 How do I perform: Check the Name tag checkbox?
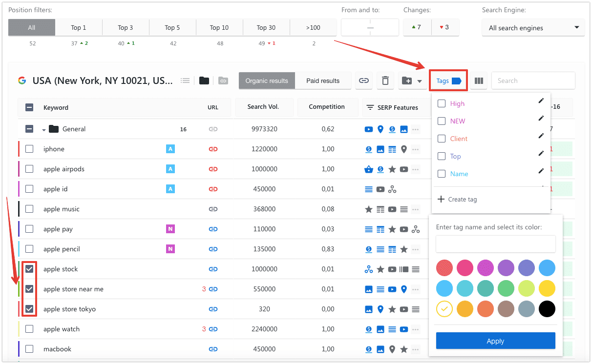coord(442,174)
